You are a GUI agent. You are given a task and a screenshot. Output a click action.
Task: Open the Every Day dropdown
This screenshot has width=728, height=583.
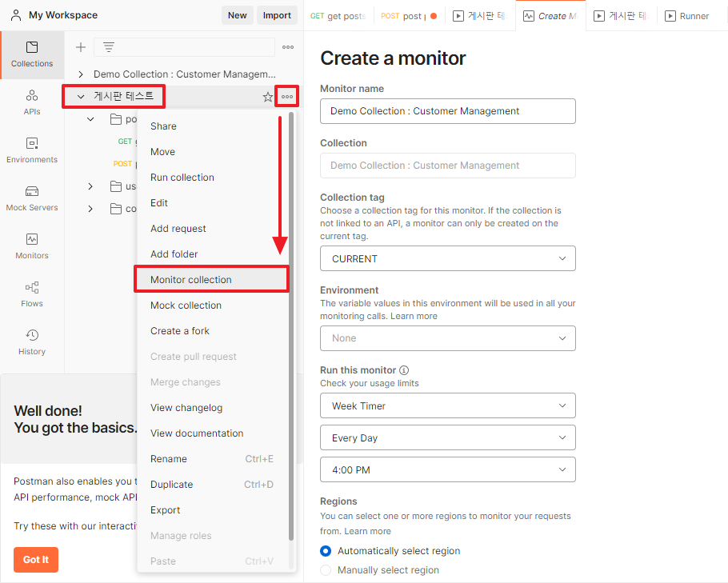coord(447,438)
